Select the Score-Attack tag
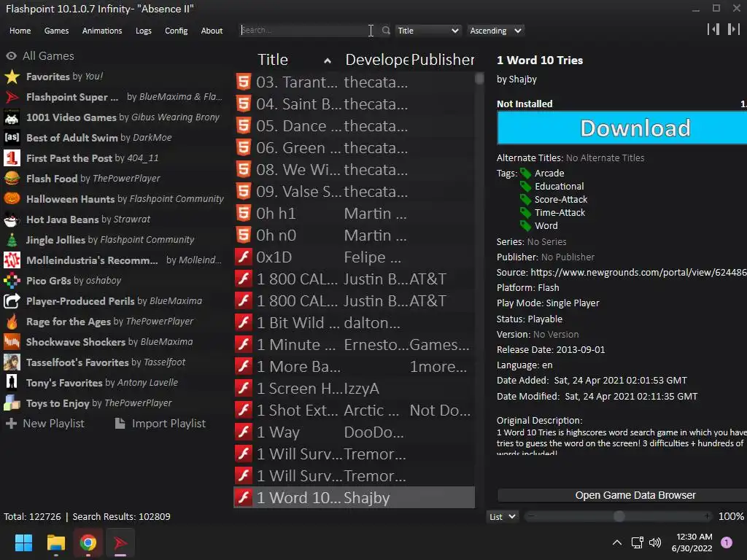Image resolution: width=747 pixels, height=560 pixels. [x=561, y=200]
